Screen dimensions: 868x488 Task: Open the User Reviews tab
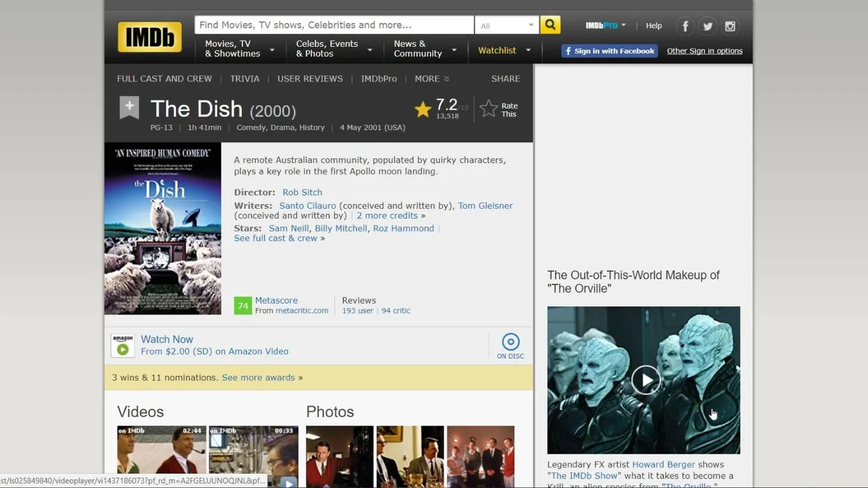(x=310, y=79)
